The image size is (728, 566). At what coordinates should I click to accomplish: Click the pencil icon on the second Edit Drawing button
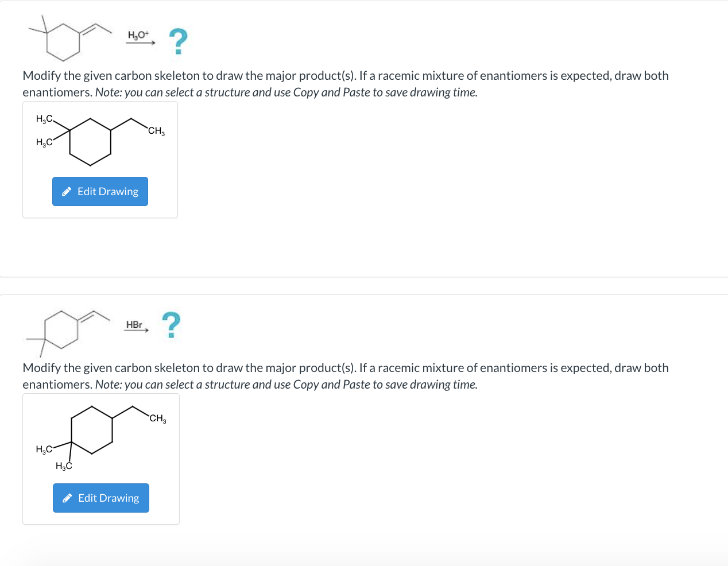pyautogui.click(x=68, y=498)
